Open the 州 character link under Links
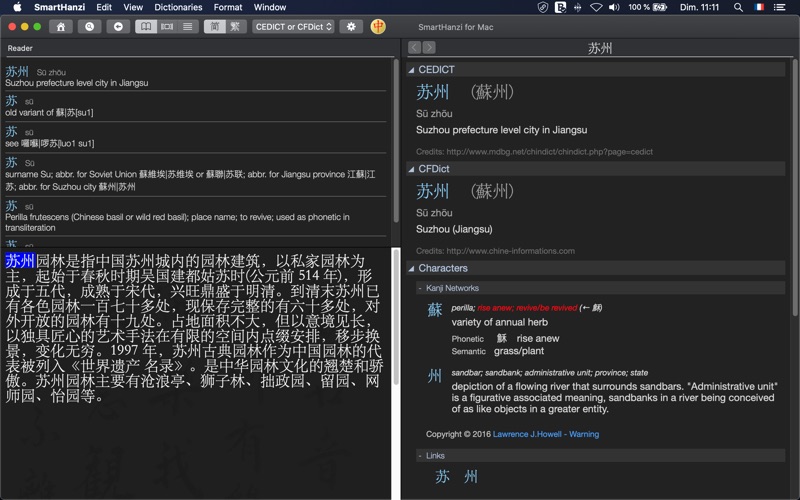This screenshot has height=500, width=800. (x=471, y=477)
